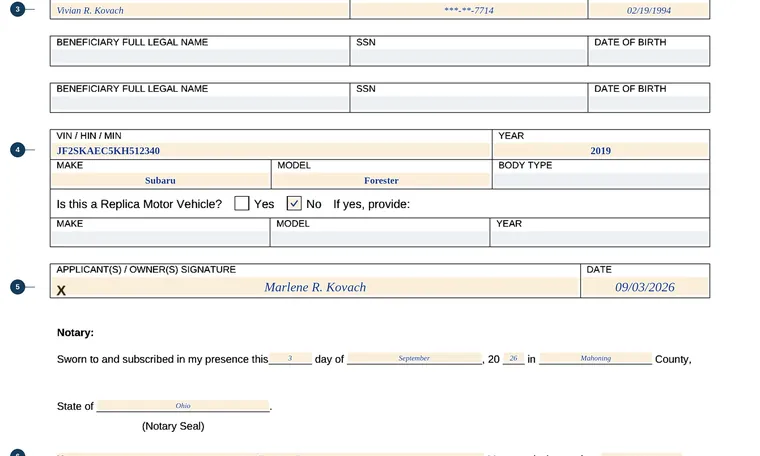
Task: Click the signature DATE field 09/03/2026
Action: coord(645,287)
